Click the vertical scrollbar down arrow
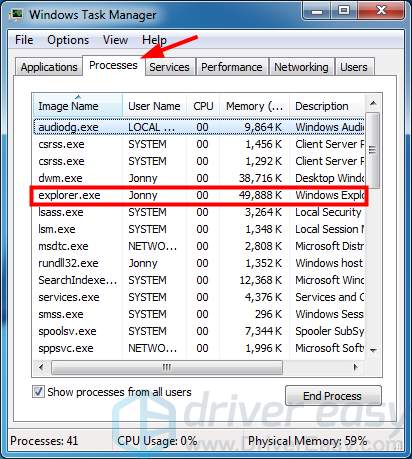Image resolution: width=412 pixels, height=459 pixels. click(x=373, y=350)
